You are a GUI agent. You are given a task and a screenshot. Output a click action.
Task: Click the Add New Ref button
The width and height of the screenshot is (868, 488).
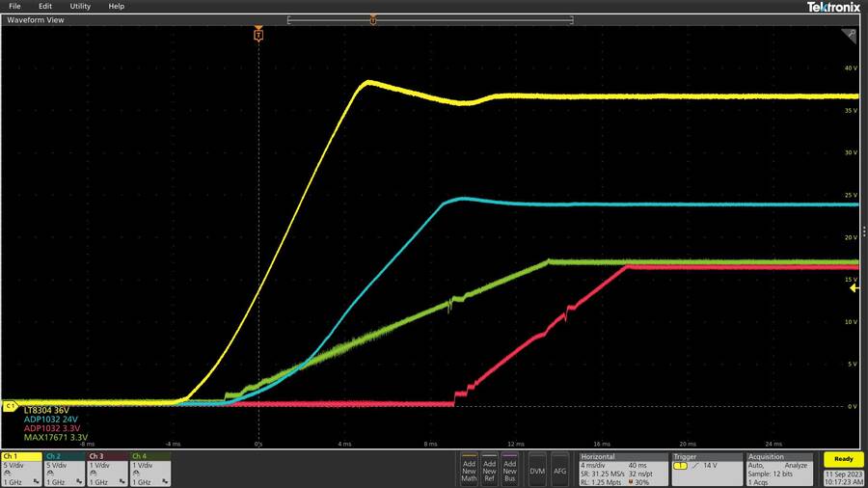pyautogui.click(x=490, y=470)
